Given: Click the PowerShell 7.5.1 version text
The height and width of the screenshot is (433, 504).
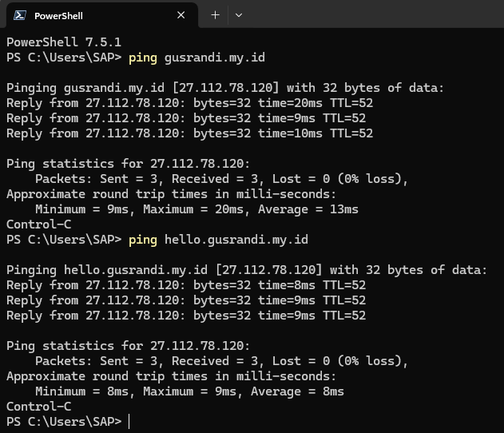Looking at the screenshot, I should click(x=64, y=42).
